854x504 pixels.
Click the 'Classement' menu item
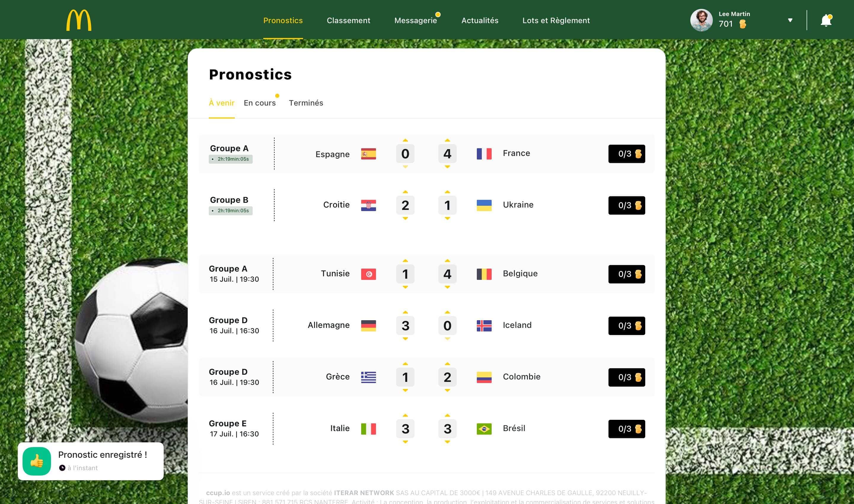point(348,20)
